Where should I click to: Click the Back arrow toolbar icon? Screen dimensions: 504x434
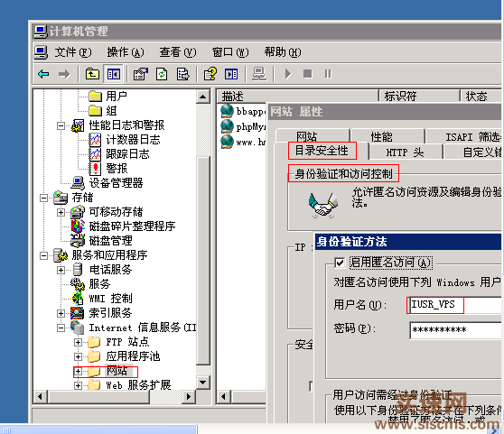pos(43,74)
